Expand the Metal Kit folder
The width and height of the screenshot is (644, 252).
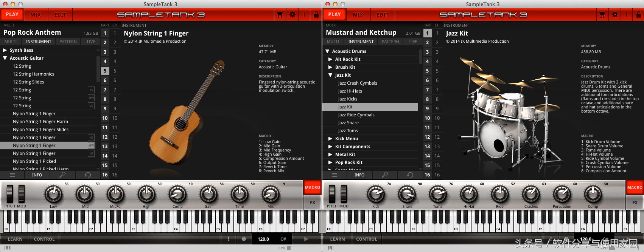[x=330, y=155]
